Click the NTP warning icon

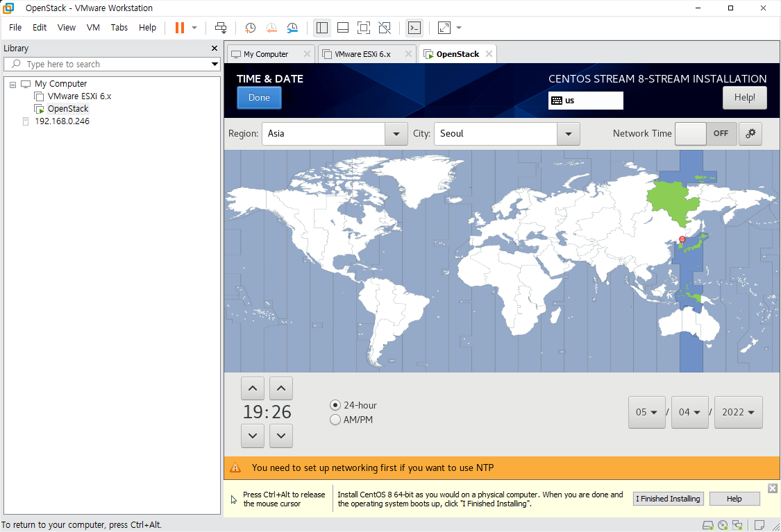(235, 467)
